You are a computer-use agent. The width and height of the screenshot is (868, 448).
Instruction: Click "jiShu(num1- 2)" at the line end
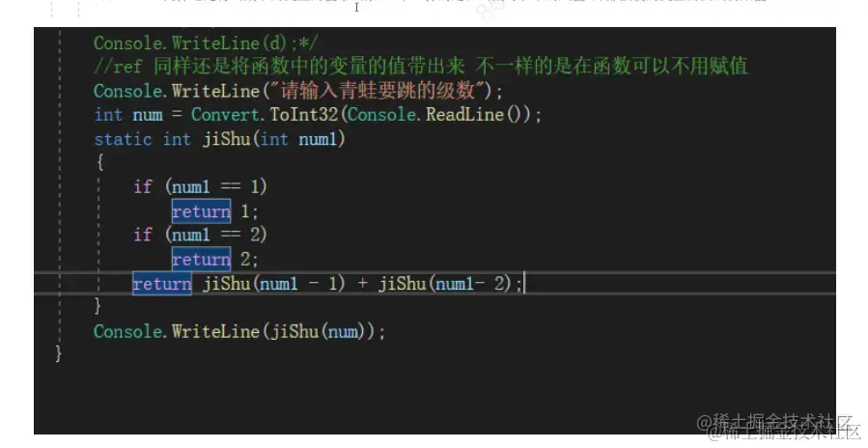pos(444,284)
